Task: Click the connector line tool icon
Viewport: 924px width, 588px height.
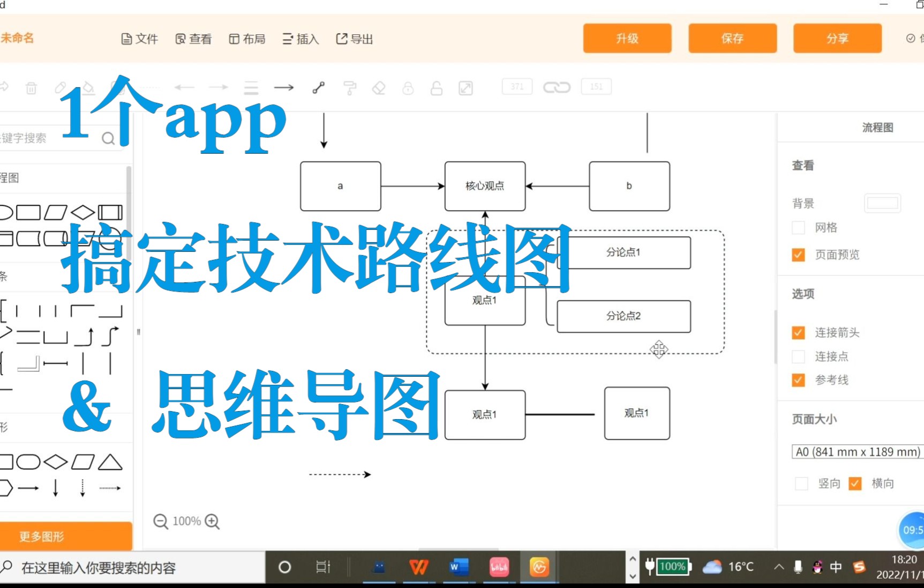Action: click(319, 87)
